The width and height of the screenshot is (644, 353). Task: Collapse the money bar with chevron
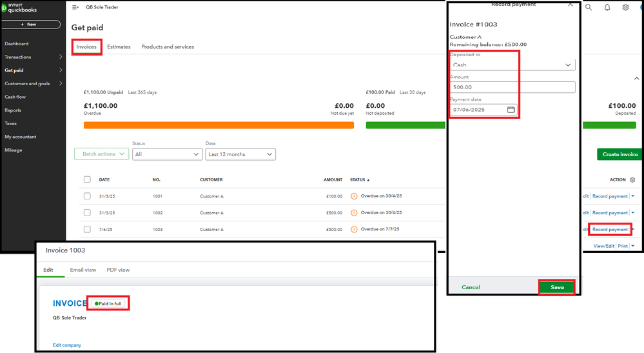point(636,78)
